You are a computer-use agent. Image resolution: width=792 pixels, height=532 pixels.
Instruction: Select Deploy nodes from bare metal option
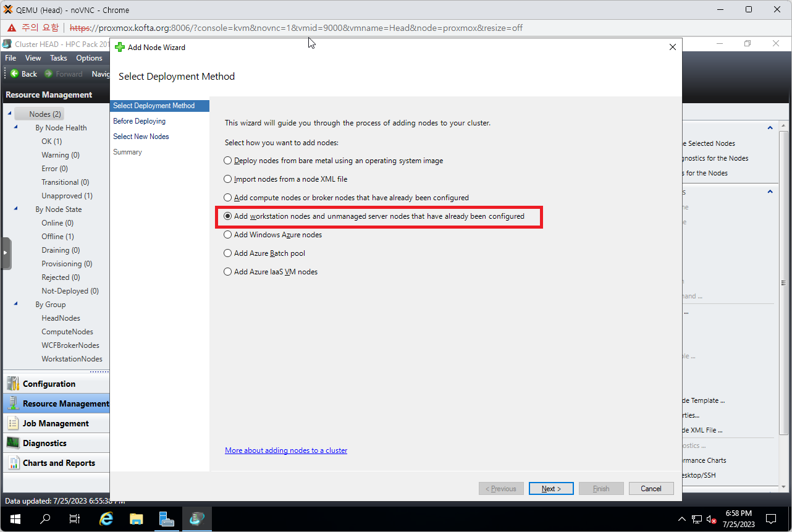(x=228, y=161)
